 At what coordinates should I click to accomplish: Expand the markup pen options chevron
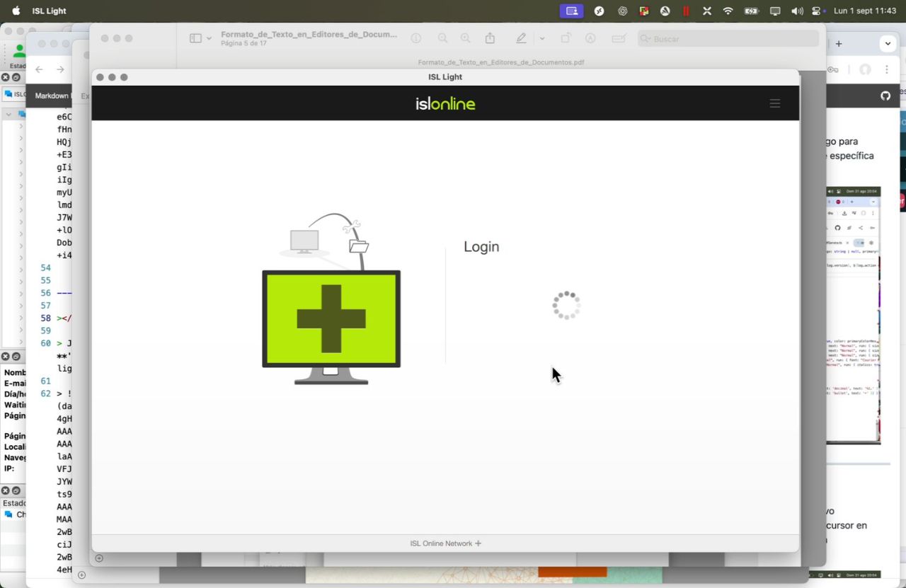(x=541, y=39)
